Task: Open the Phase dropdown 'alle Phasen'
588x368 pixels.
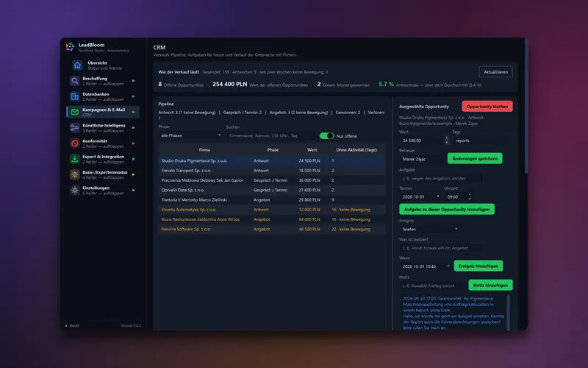Action: point(190,135)
